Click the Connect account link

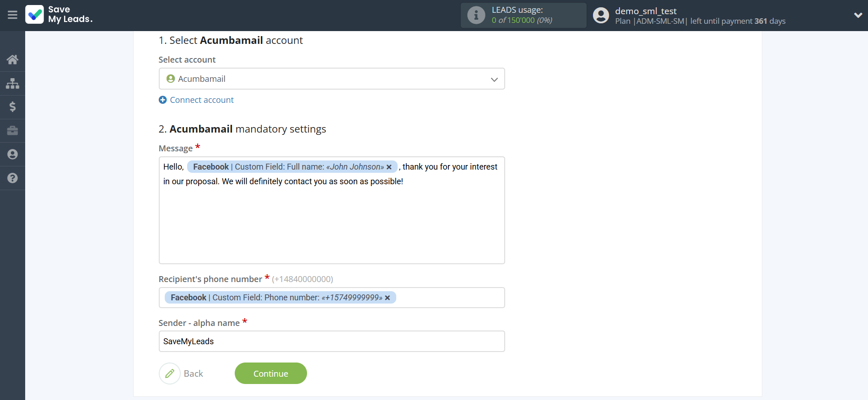[x=201, y=100]
